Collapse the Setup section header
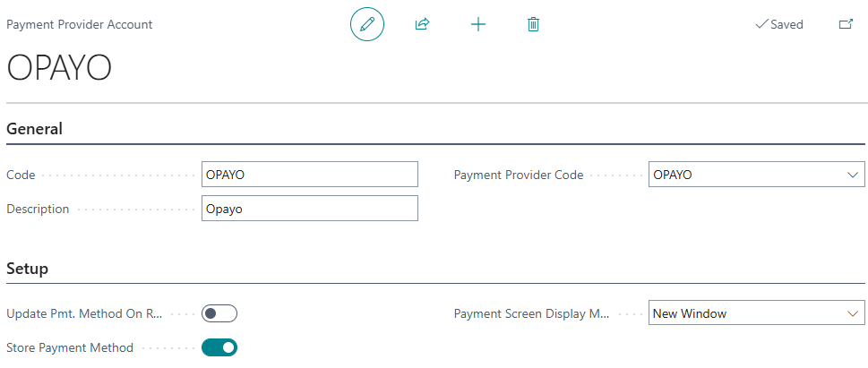The height and width of the screenshot is (368, 868). [x=28, y=269]
